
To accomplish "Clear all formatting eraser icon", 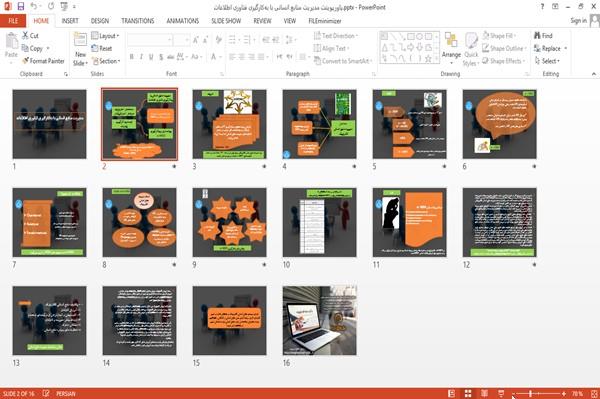I will 218,40.
